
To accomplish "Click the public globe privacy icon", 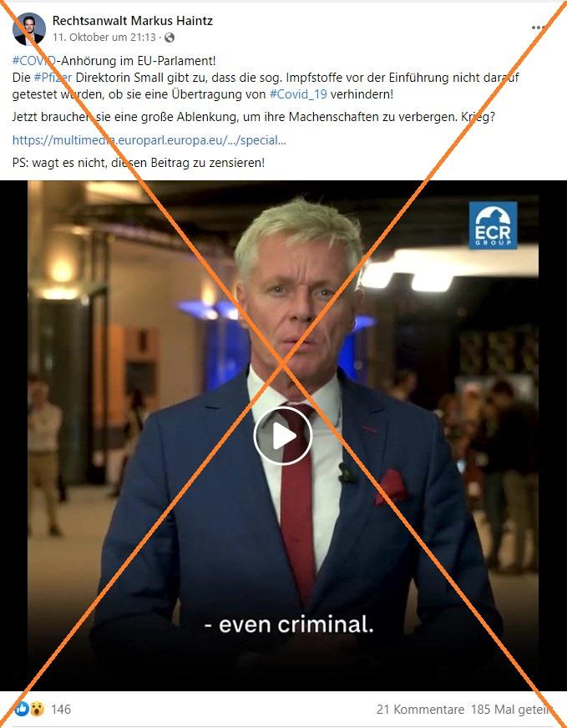I will point(170,38).
